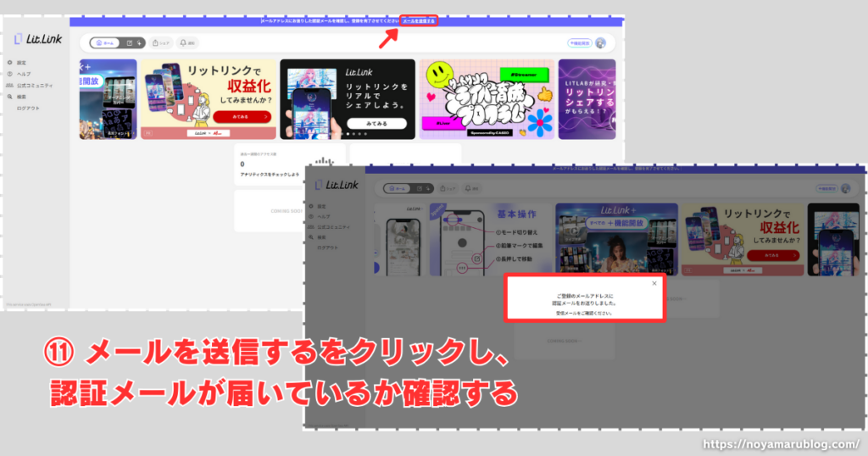Click the carousel pagination dots under the black banner
This screenshot has width=868, height=456.
348,135
